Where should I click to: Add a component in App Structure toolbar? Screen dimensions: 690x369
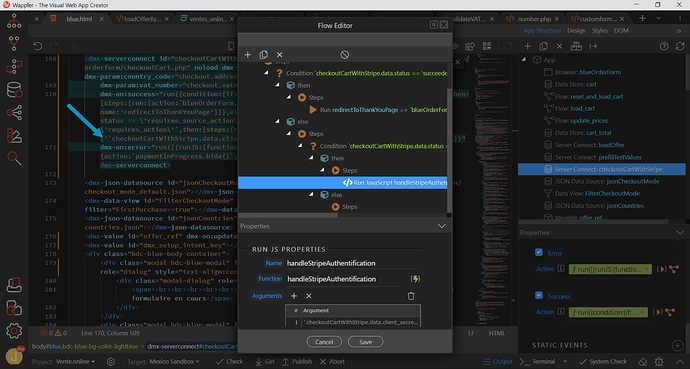click(528, 46)
